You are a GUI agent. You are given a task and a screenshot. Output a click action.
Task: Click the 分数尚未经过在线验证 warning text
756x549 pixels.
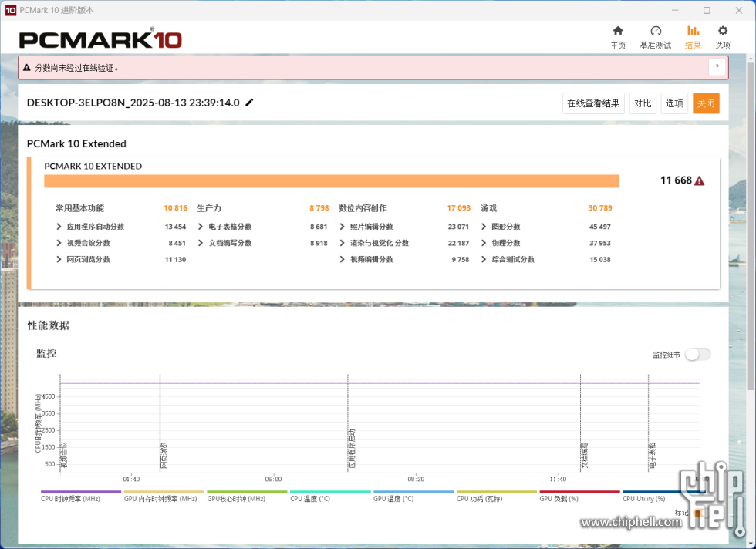77,68
